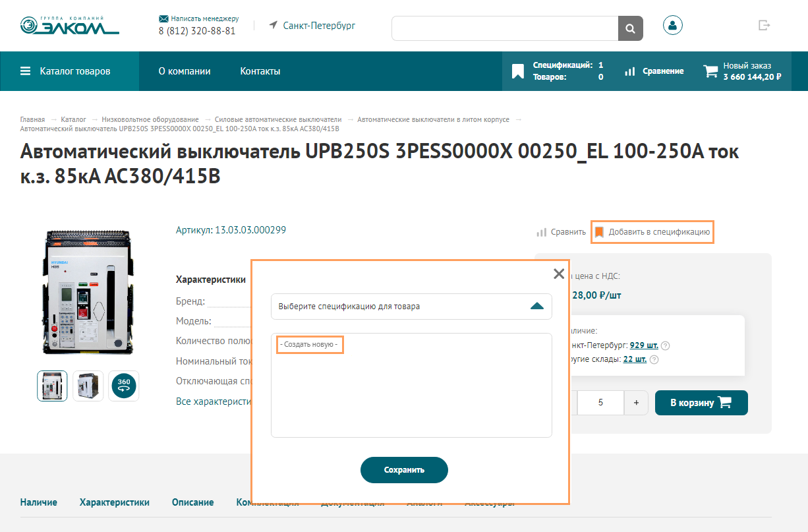Image resolution: width=808 pixels, height=532 pixels.
Task: Click the logout icon in header
Action: (x=764, y=26)
